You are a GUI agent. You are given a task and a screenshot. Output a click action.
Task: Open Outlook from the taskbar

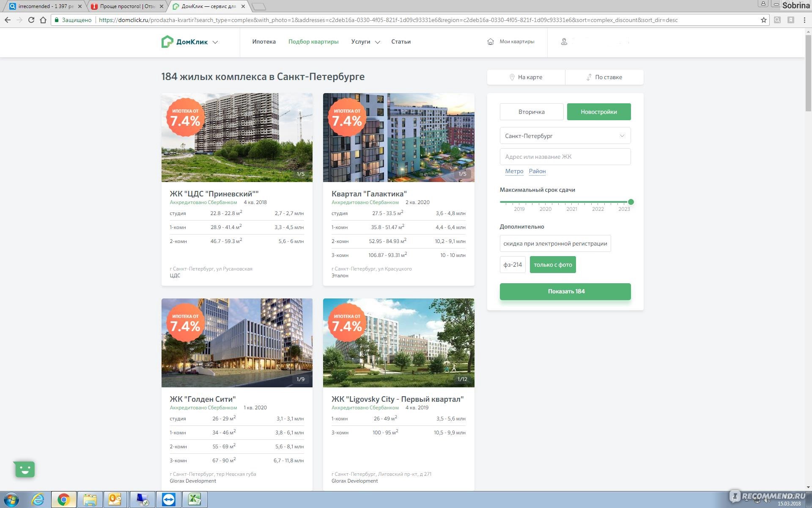(115, 500)
